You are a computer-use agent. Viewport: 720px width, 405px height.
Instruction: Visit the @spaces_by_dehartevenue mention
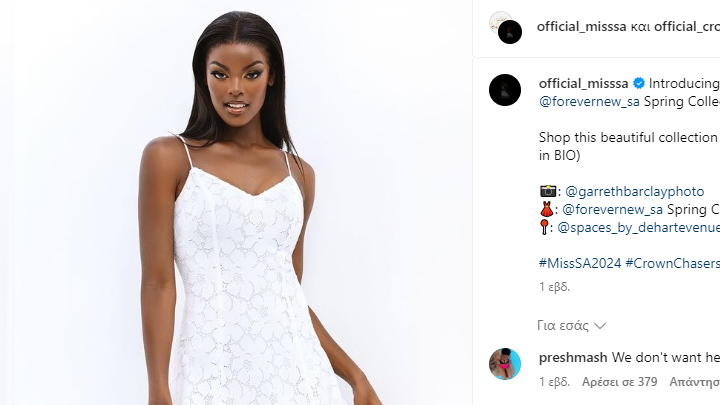click(x=638, y=227)
